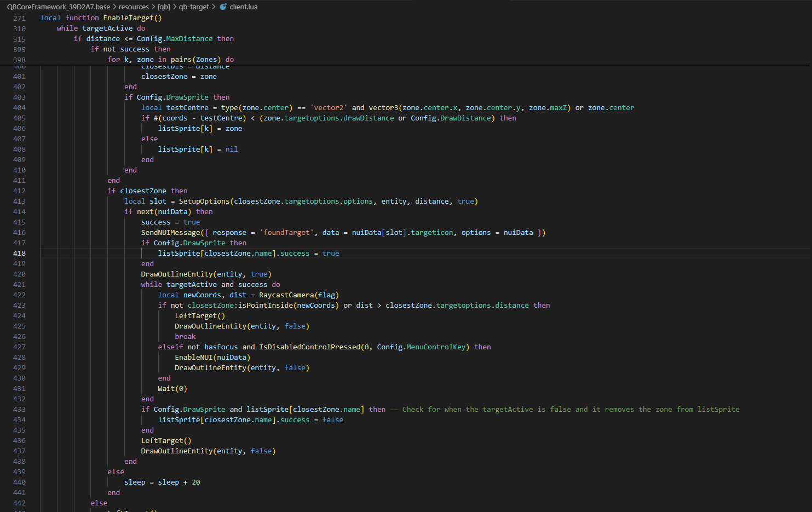This screenshot has height=512, width=812.
Task: Open the resources breadcrumb dropdown
Action: tap(133, 7)
